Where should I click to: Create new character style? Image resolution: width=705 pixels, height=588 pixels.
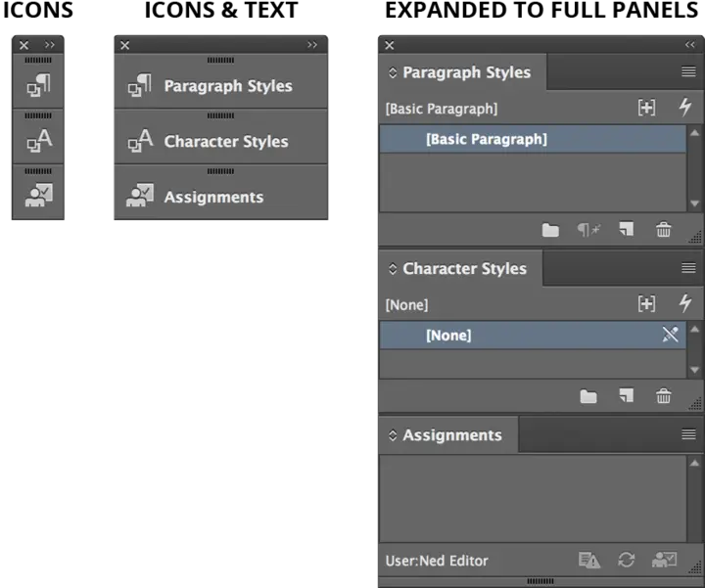[x=626, y=395]
